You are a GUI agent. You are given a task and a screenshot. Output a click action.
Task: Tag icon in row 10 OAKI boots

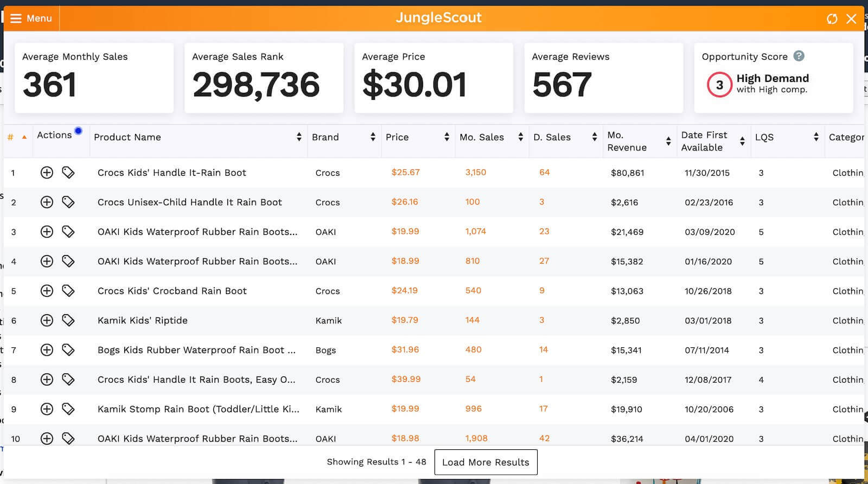click(68, 438)
